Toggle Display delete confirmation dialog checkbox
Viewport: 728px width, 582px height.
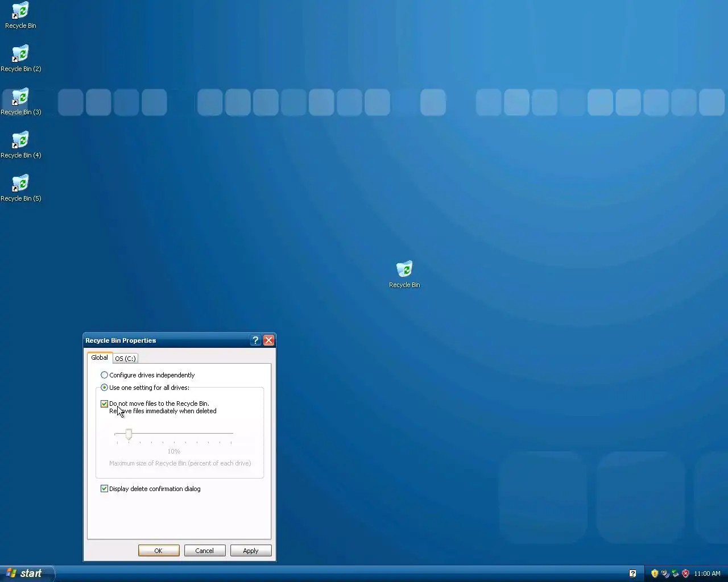coord(105,489)
